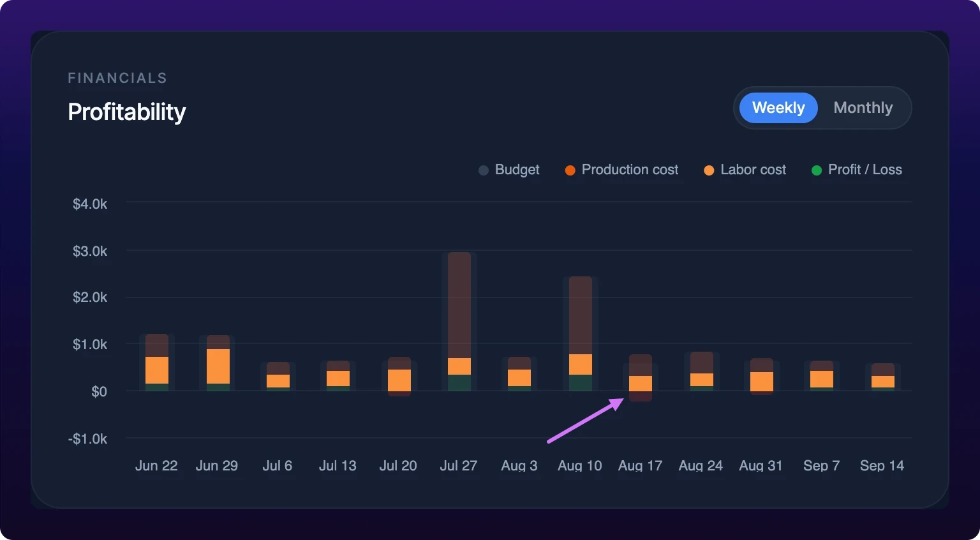Image resolution: width=980 pixels, height=540 pixels.
Task: Select the Aug 31 bar
Action: click(762, 377)
